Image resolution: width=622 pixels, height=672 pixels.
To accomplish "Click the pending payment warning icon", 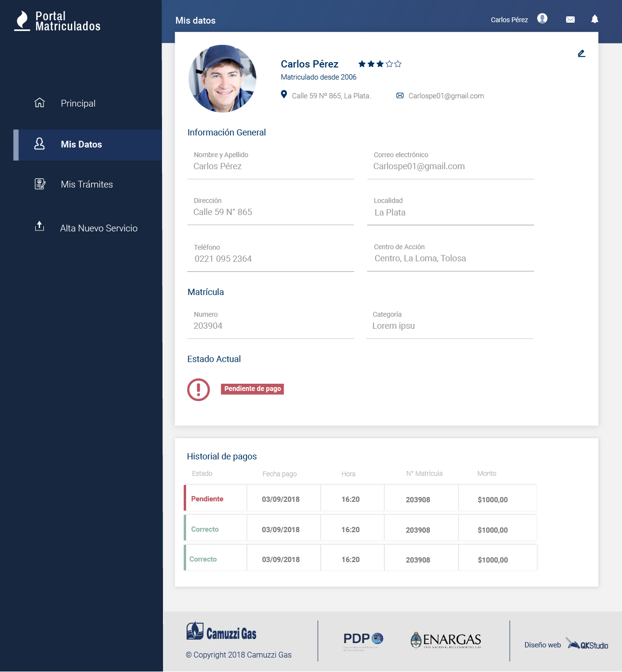I will (199, 390).
